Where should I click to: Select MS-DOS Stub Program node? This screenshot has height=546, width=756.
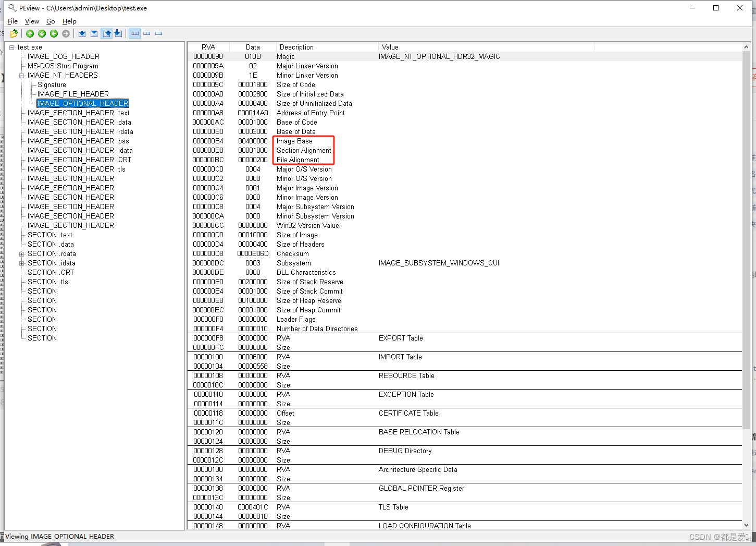click(63, 66)
